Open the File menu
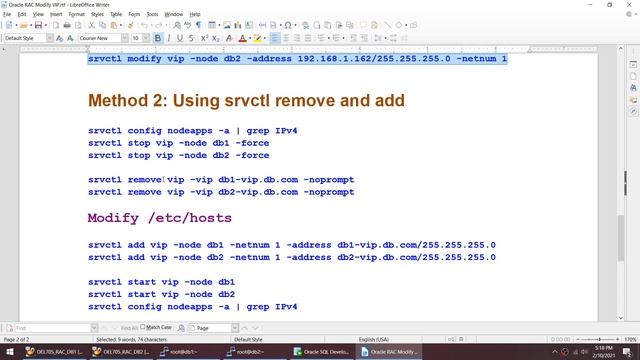Screen dimensions: 640x360 coord(7,14)
